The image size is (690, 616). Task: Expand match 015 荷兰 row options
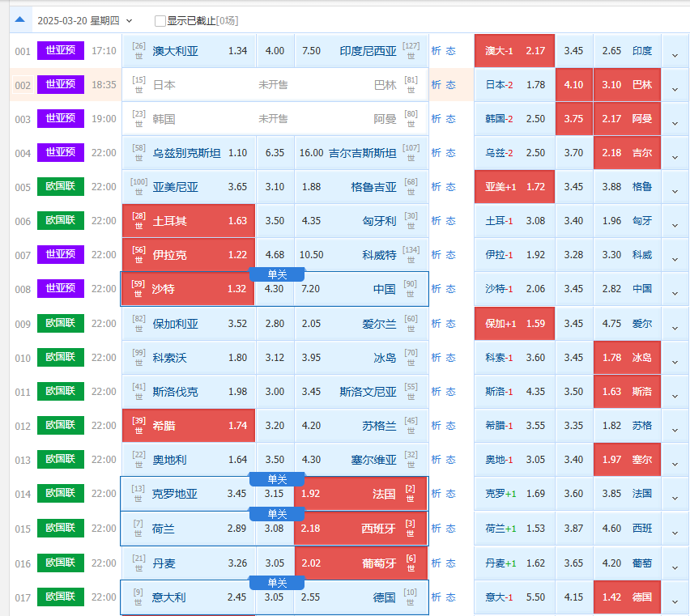click(x=675, y=533)
